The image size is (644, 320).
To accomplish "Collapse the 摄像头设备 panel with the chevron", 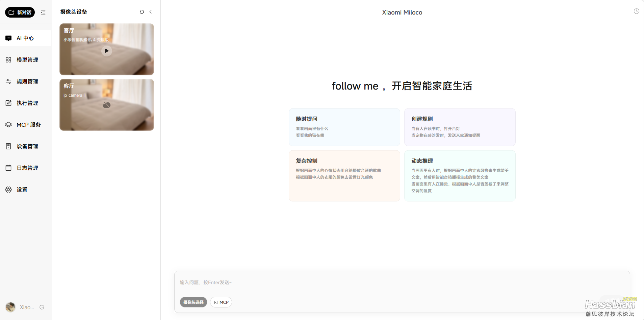I will [151, 12].
